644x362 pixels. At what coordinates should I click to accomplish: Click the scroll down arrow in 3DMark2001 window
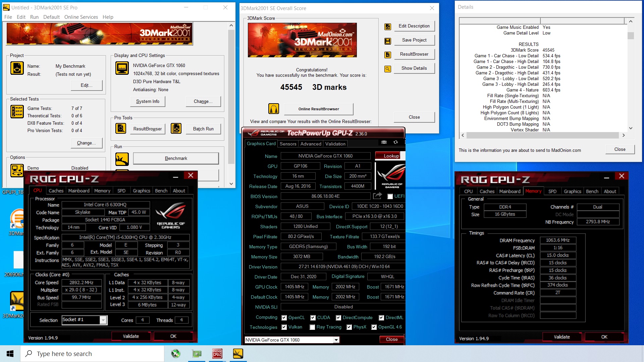click(x=231, y=184)
